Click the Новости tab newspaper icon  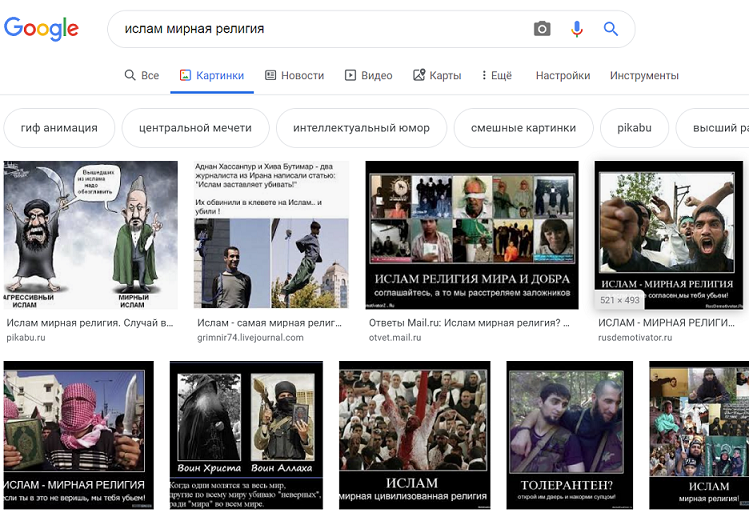coord(270,75)
